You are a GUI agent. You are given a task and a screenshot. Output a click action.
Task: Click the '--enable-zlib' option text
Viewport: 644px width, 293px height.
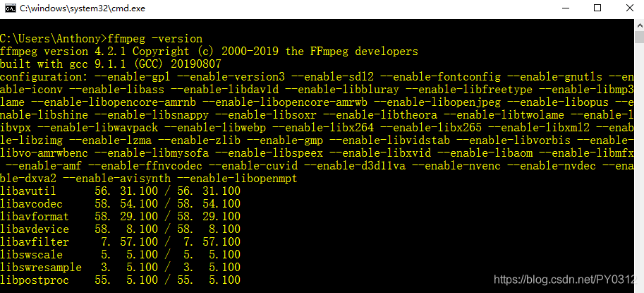click(200, 140)
